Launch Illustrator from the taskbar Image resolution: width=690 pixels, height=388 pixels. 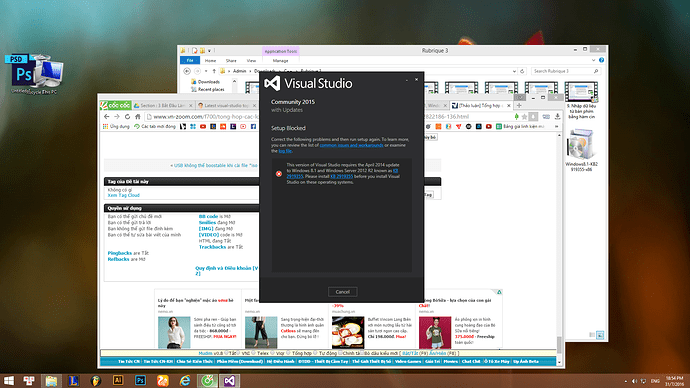tap(118, 380)
